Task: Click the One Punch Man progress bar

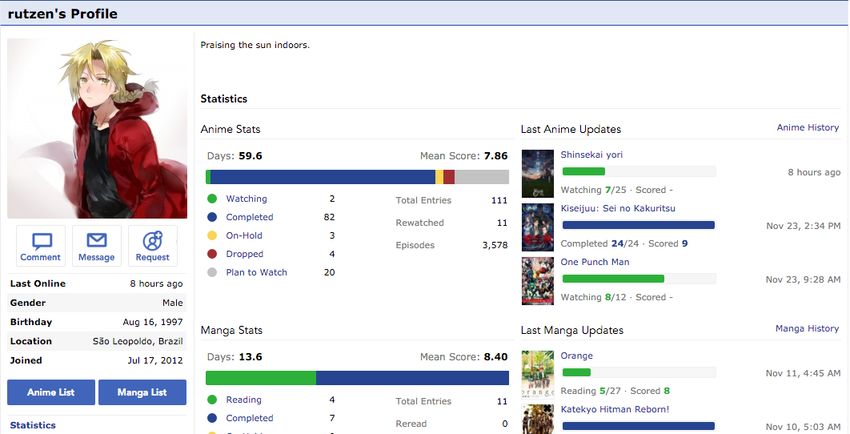Action: pyautogui.click(x=639, y=279)
